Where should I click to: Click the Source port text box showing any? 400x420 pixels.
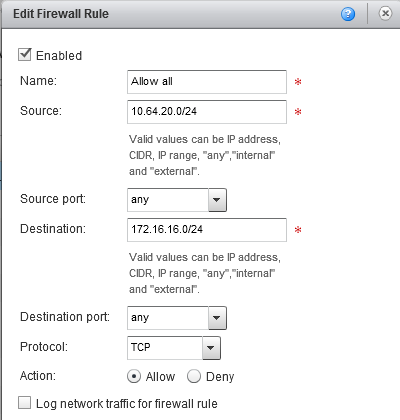click(168, 200)
